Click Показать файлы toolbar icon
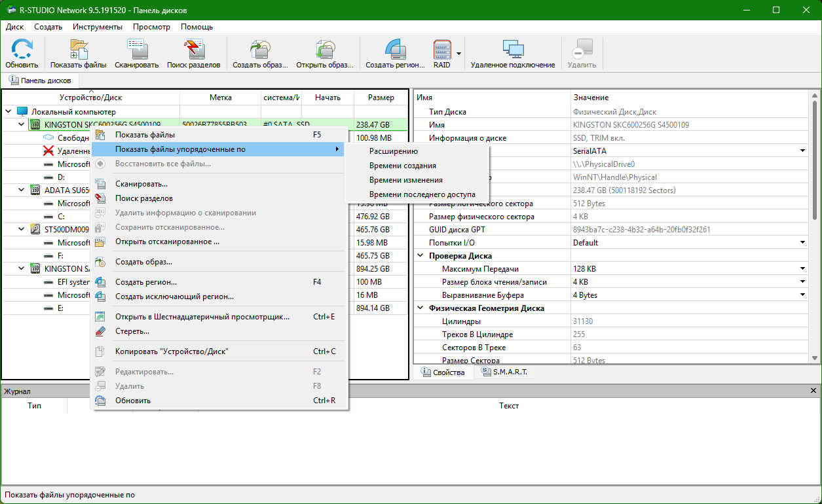The image size is (822, 504). 79,54
